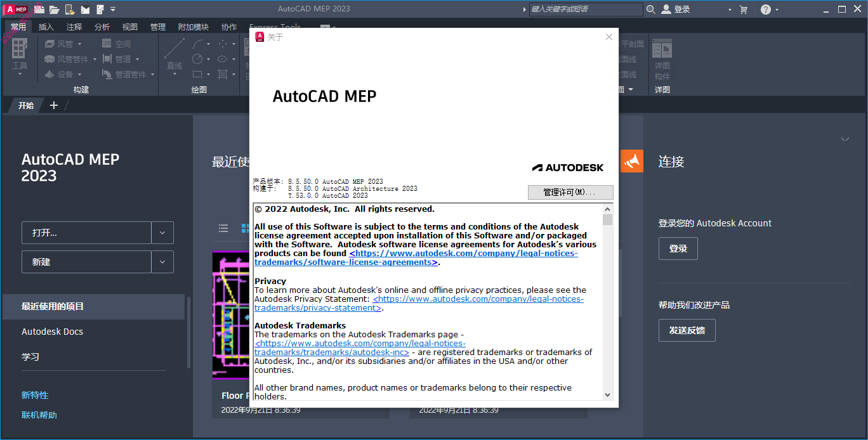
Task: Click the 发送反馈 send feedback button
Action: [x=687, y=330]
